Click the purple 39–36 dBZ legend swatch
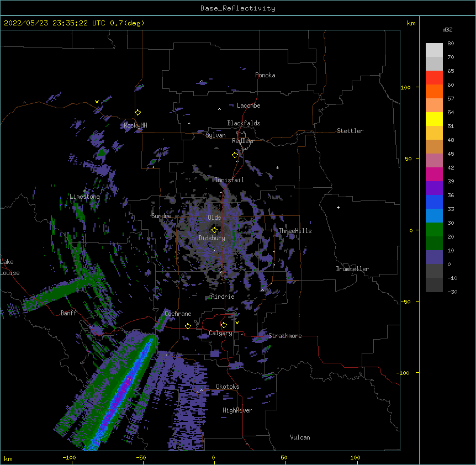Viewport: 476px width, 465px height. pyautogui.click(x=434, y=188)
